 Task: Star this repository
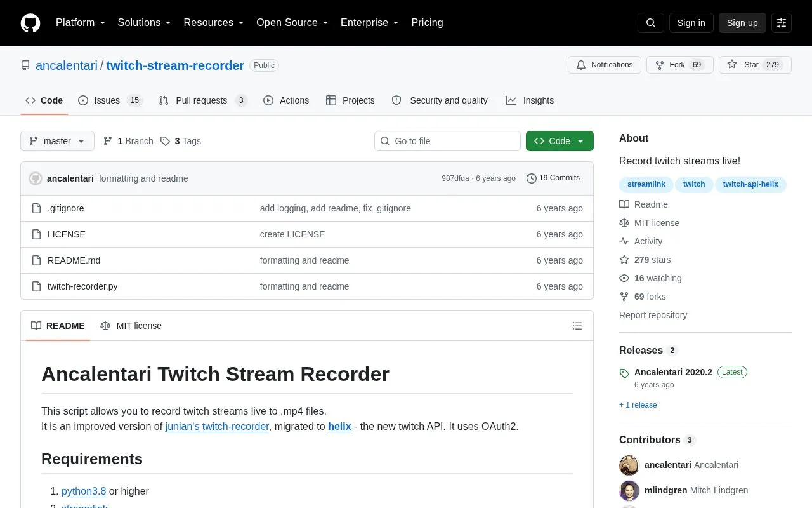(x=755, y=65)
